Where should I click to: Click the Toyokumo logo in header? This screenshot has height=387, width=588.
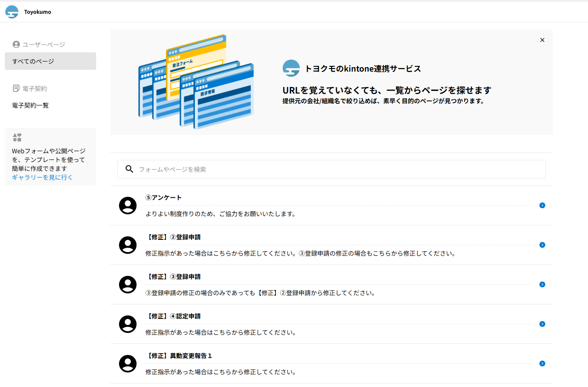(x=12, y=12)
